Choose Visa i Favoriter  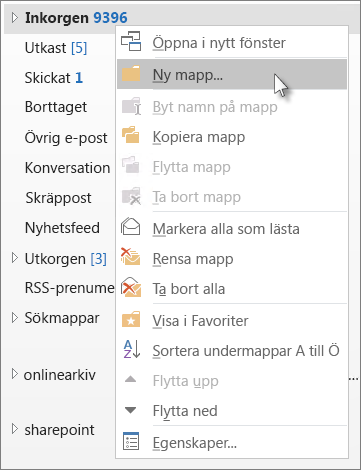point(232,320)
